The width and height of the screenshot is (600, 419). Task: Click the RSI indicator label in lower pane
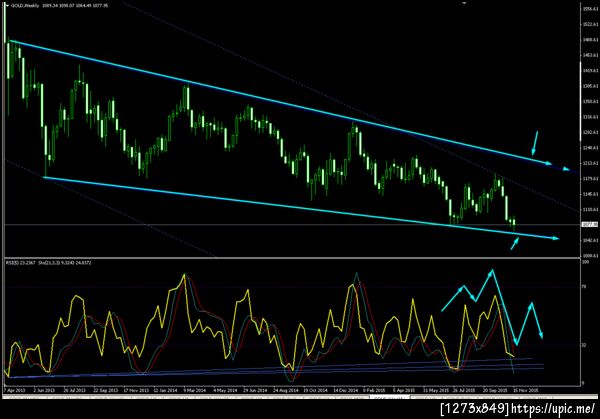(x=20, y=263)
